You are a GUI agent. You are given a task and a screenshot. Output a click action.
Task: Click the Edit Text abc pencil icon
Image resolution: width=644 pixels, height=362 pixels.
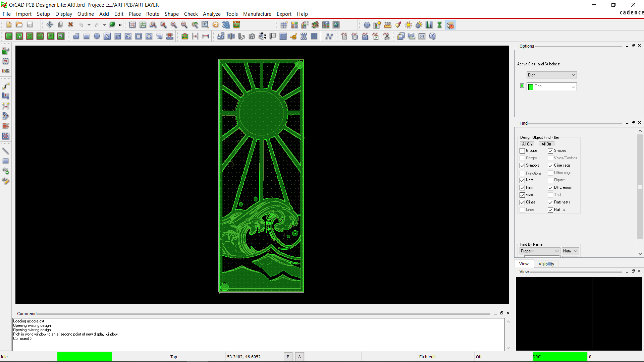point(6,181)
